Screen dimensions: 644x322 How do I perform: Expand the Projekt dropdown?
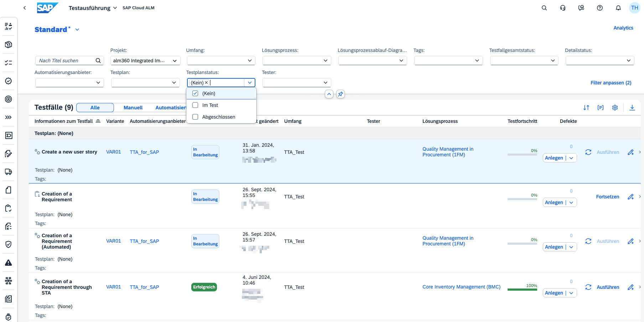pos(175,61)
